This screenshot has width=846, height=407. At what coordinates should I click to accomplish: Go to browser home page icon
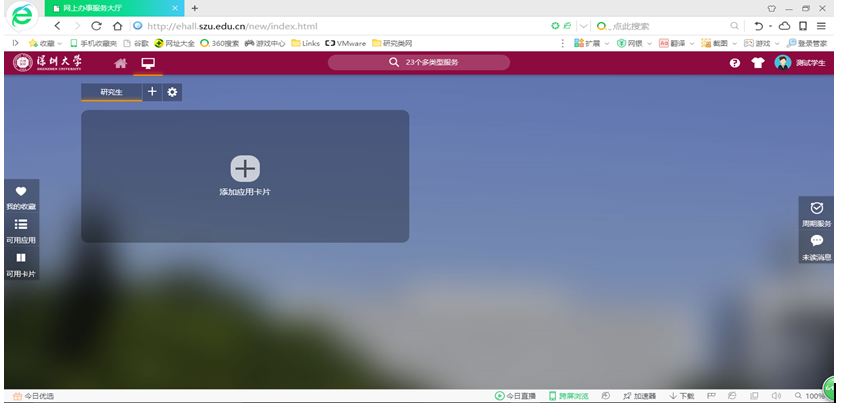(117, 26)
